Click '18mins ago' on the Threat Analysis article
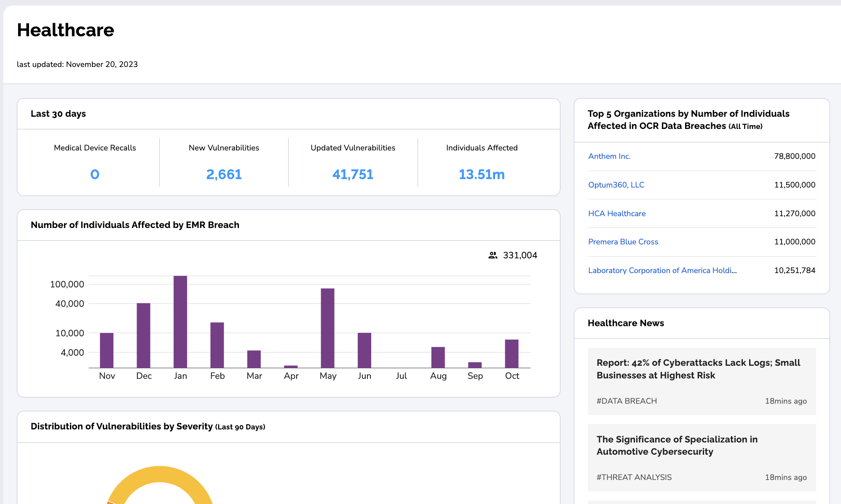Image resolution: width=841 pixels, height=504 pixels. point(786,477)
